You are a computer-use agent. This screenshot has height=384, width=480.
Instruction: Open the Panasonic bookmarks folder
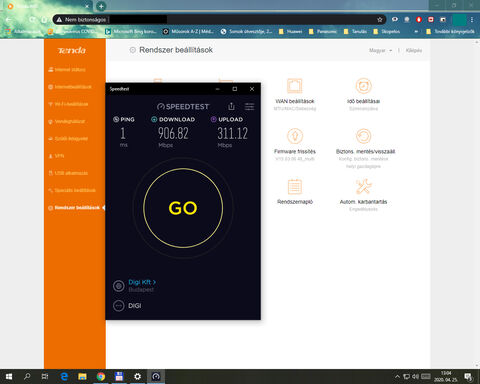tap(323, 31)
